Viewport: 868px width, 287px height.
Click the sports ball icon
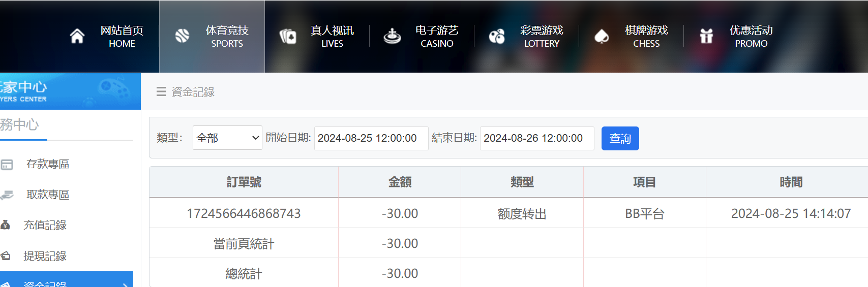point(182,36)
